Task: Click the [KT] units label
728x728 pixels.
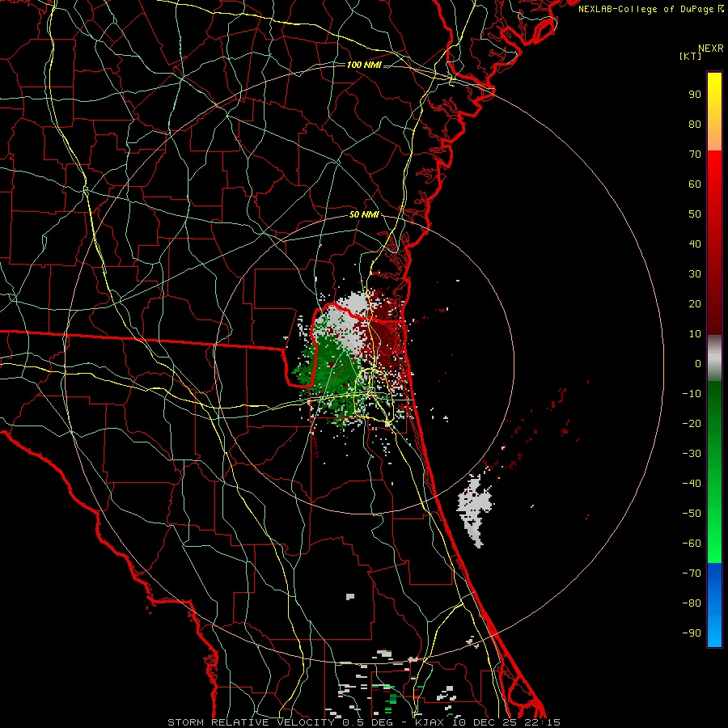Action: click(x=691, y=56)
